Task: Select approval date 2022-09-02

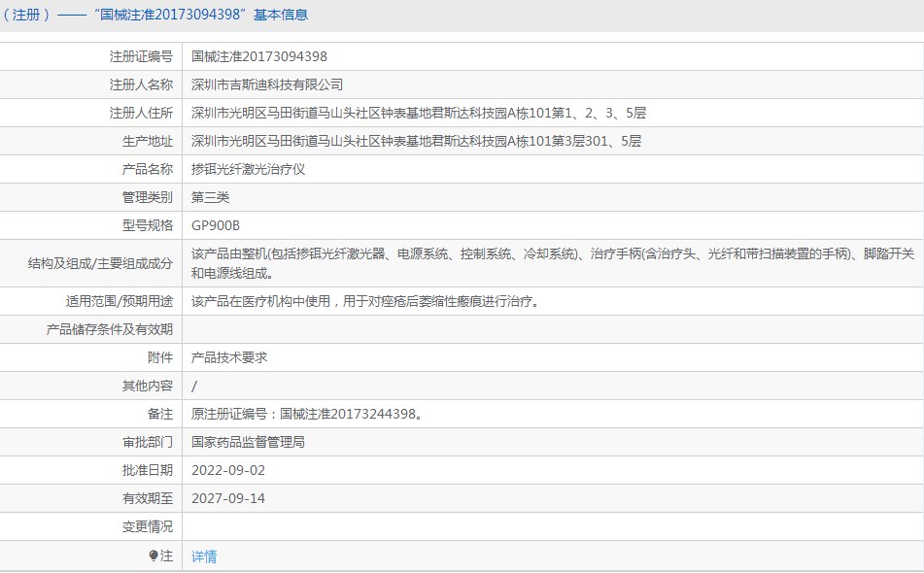Action: point(228,470)
